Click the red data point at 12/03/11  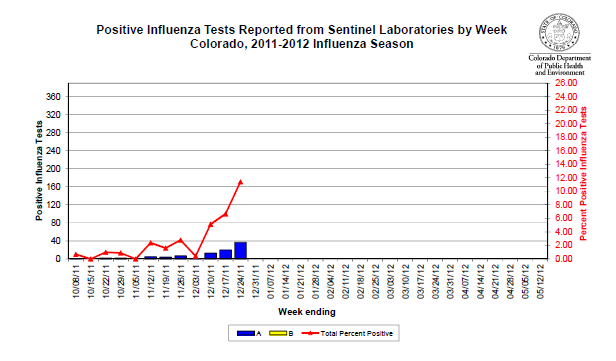pos(196,257)
